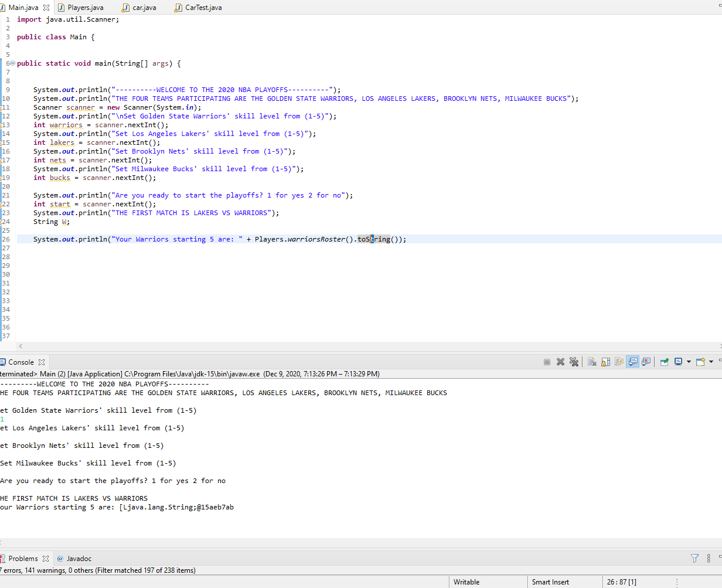
Task: Open the Display Selected Console dropdown
Action: coord(689,362)
